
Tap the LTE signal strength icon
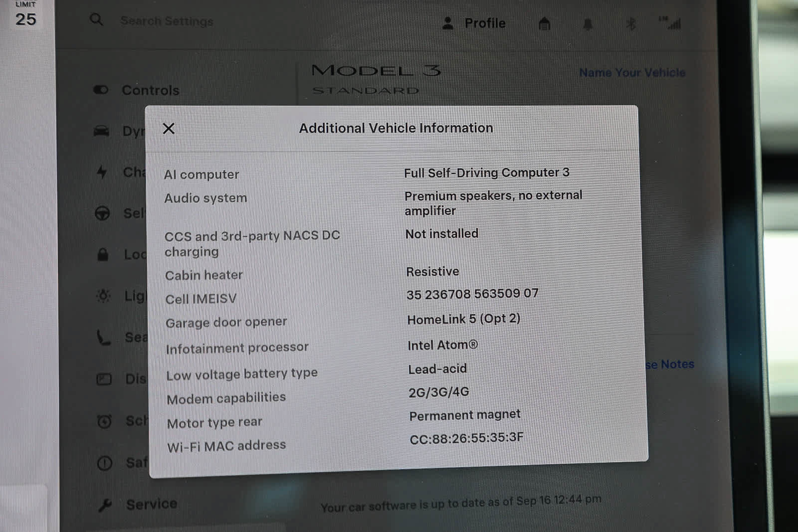pyautogui.click(x=670, y=23)
